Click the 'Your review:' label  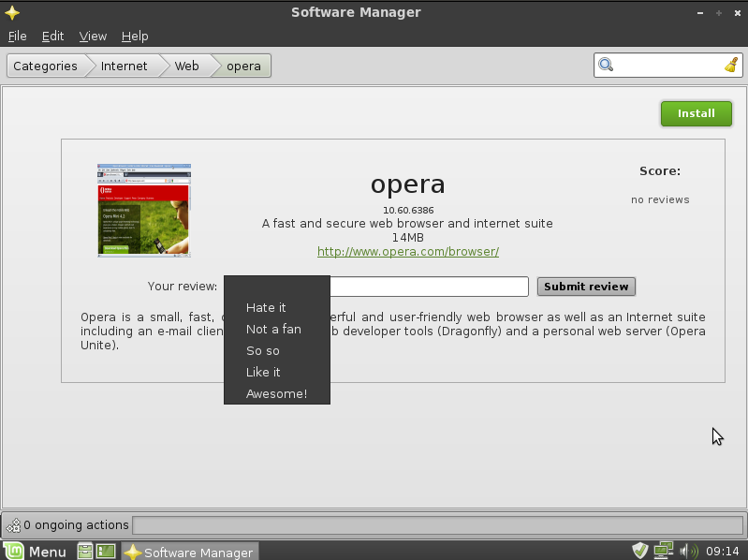183,287
